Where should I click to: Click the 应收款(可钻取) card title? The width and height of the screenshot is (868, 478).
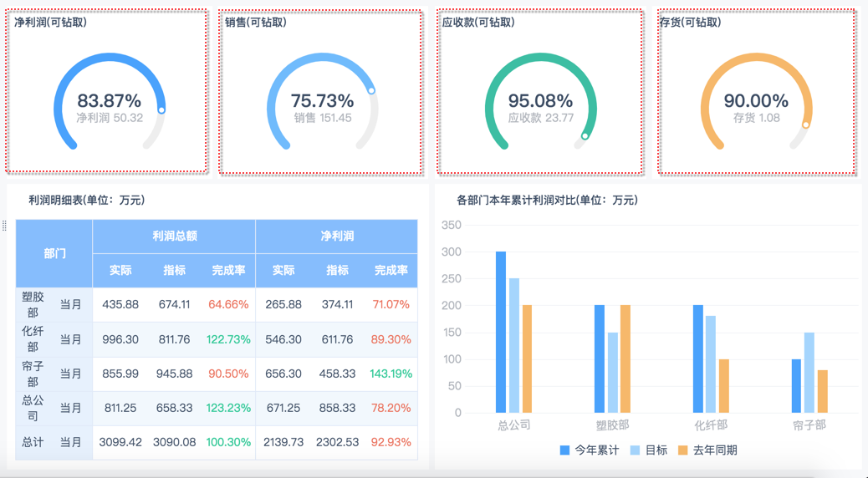478,23
